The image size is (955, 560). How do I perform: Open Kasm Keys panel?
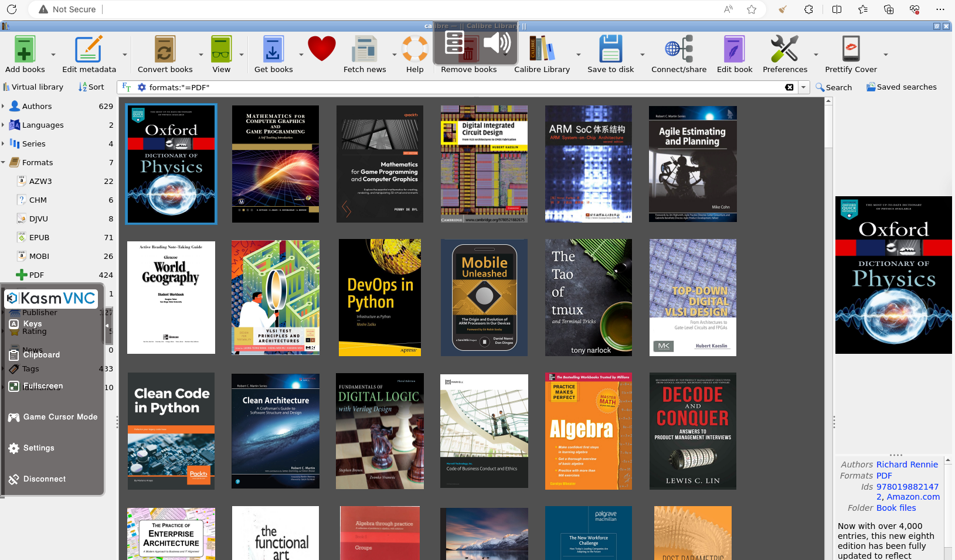[x=25, y=324]
